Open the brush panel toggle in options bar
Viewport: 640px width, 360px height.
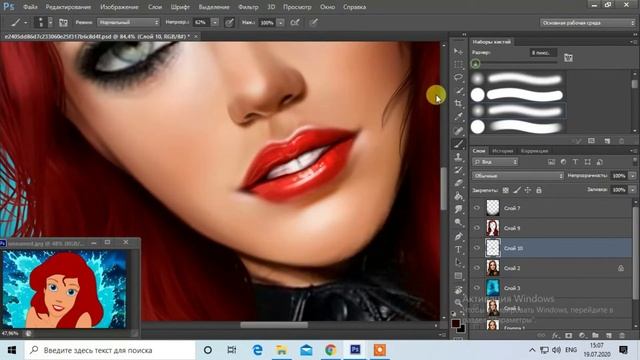[63, 22]
